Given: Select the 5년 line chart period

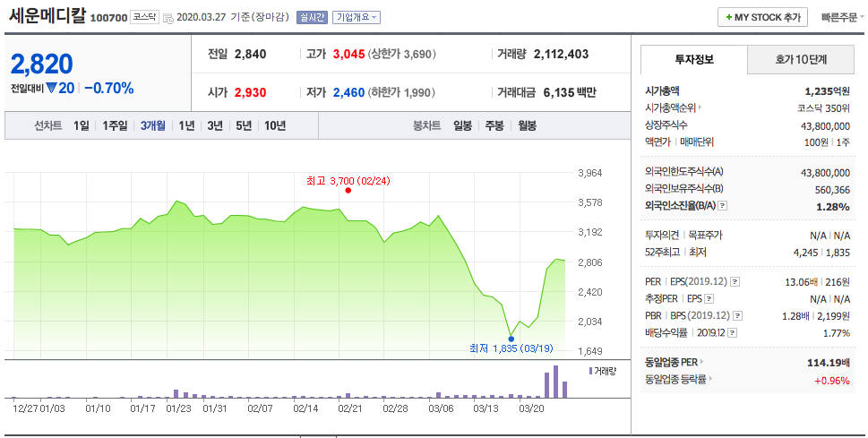Looking at the screenshot, I should [x=244, y=125].
